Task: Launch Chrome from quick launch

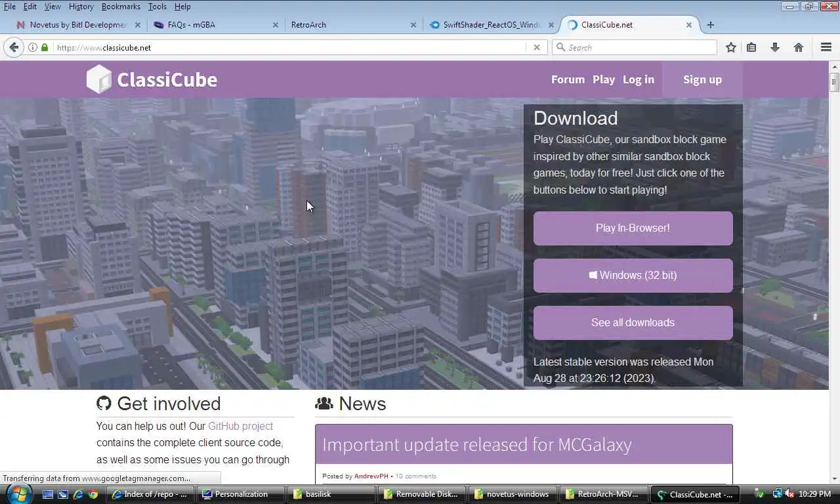Action: pos(93,494)
